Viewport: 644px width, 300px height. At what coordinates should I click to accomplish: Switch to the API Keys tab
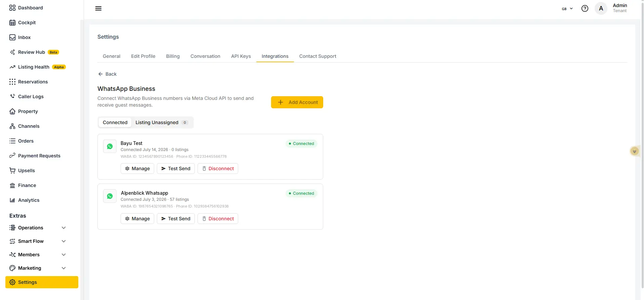(241, 56)
